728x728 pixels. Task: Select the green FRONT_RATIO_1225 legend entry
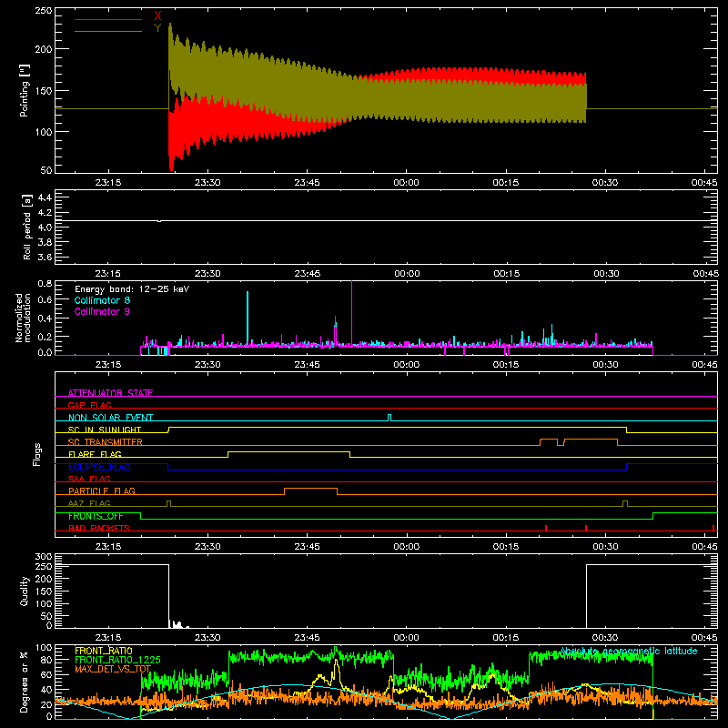[117, 660]
